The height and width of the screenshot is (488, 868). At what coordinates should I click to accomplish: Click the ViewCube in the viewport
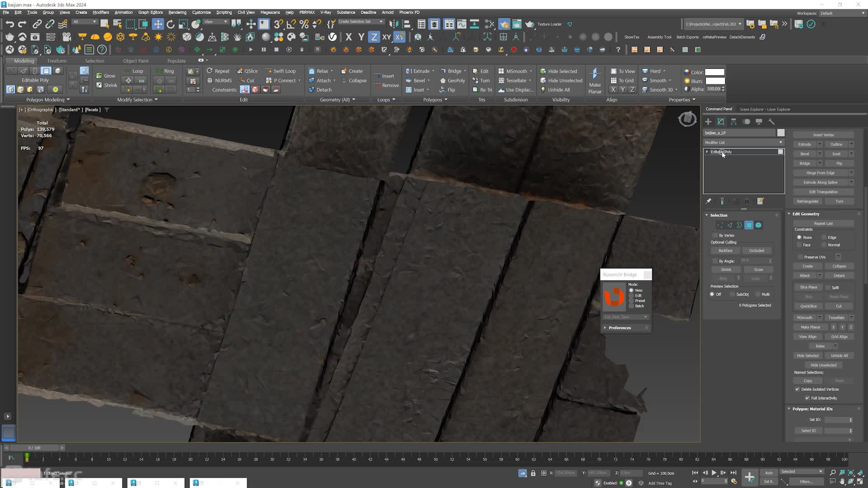coord(687,119)
